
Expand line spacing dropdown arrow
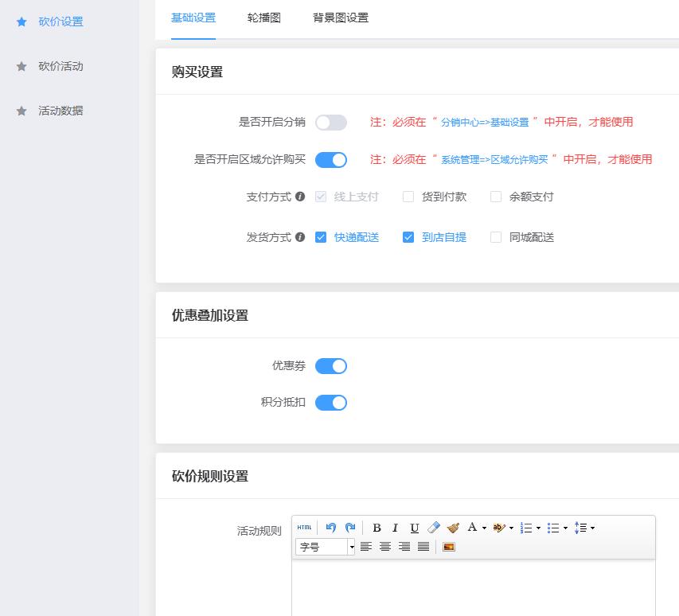(593, 528)
